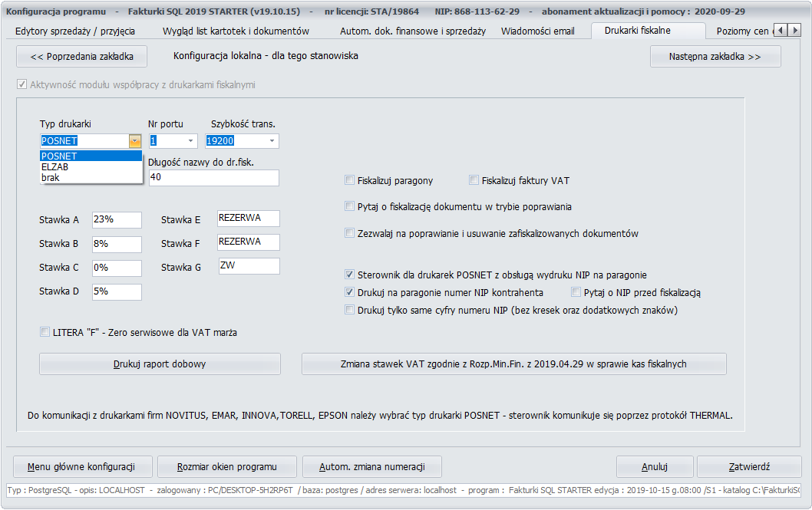Image resolution: width=812 pixels, height=510 pixels.
Task: Click the Długość nazwy do dr.fisk. field
Action: click(x=214, y=177)
